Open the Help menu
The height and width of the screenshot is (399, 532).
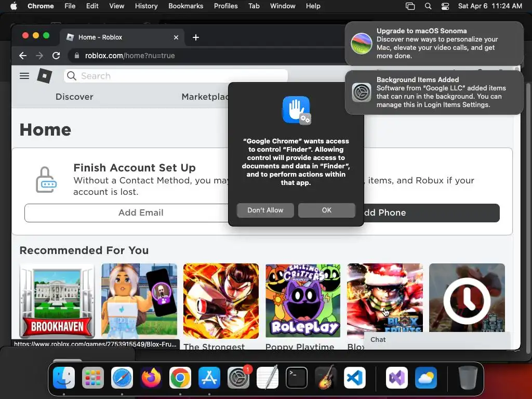313,6
